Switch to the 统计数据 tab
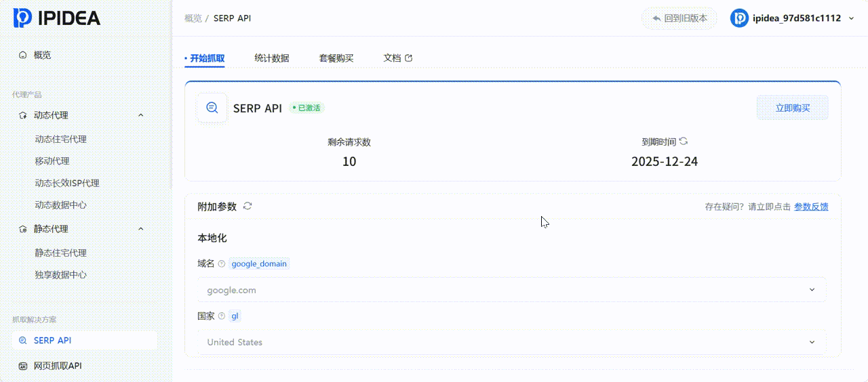This screenshot has width=868, height=382. pyautogui.click(x=272, y=58)
